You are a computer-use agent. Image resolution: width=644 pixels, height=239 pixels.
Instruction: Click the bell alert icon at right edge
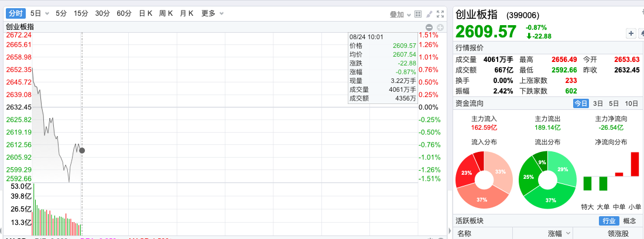(x=641, y=33)
